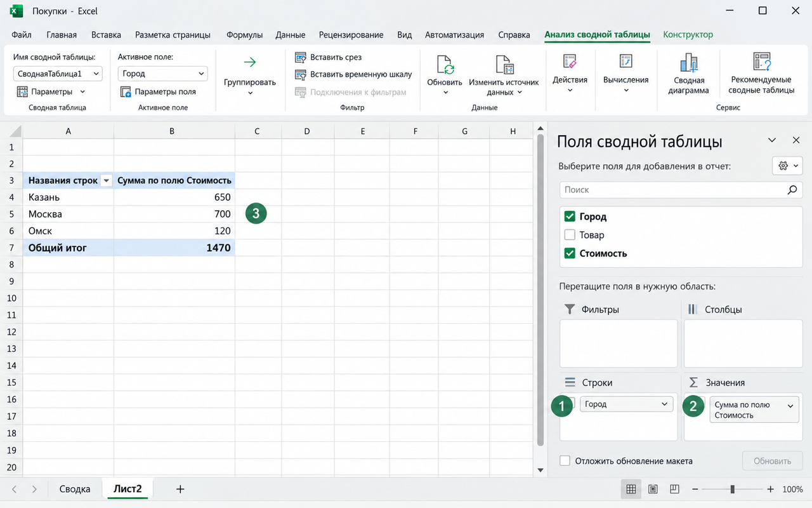Insert a timeline with Вставить временную шкалу

(353, 74)
